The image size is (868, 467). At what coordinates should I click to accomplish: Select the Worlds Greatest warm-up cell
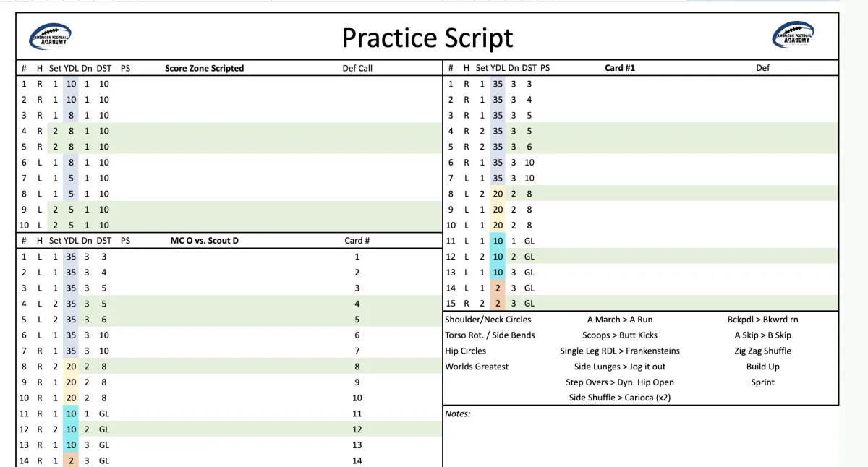[476, 367]
